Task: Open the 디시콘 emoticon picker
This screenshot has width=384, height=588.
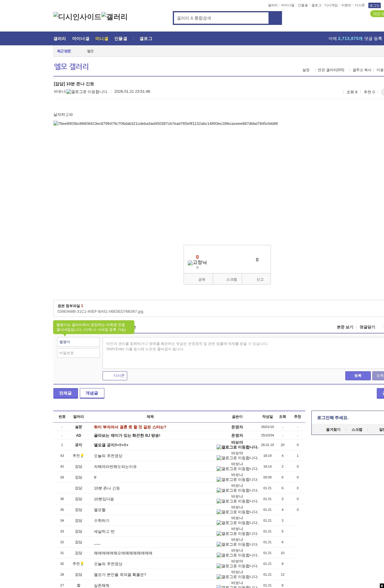Action: tap(115, 376)
